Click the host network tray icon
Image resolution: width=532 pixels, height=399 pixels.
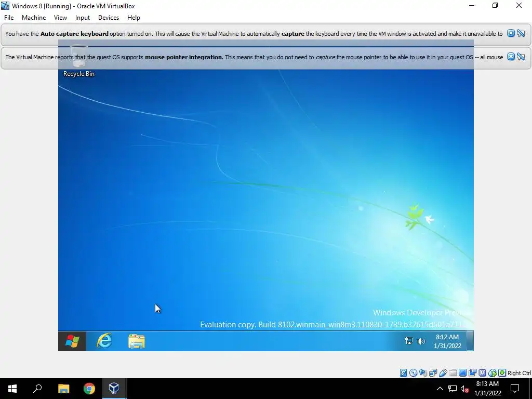click(453, 389)
